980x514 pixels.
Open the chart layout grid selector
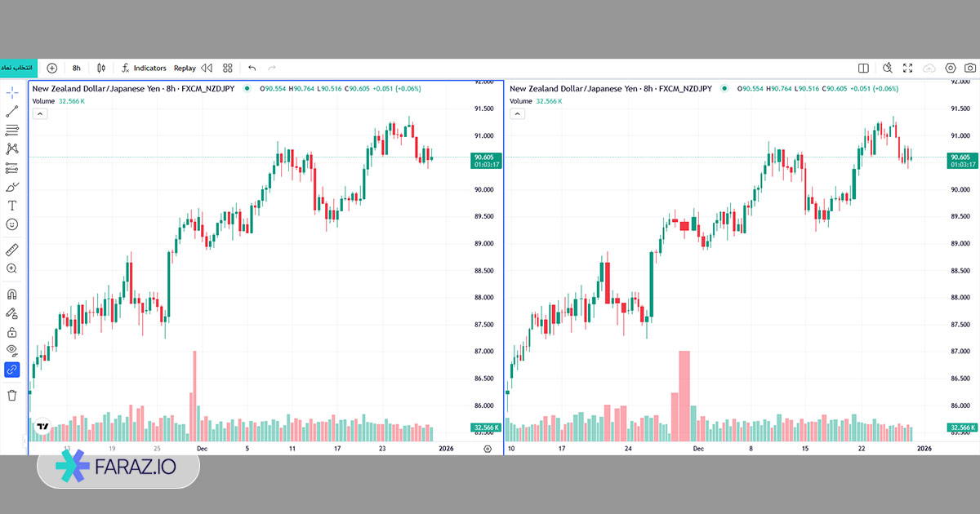tap(228, 69)
